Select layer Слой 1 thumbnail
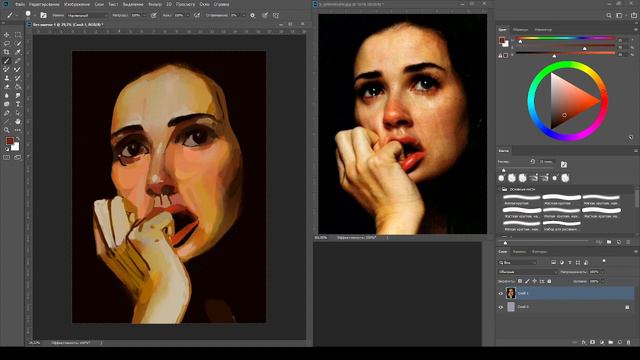 tap(511, 293)
